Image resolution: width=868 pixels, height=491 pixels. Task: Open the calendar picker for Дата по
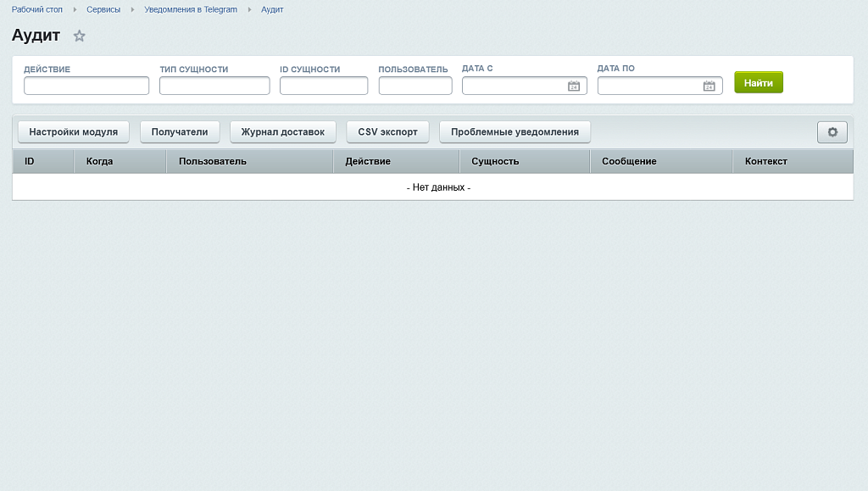point(709,86)
